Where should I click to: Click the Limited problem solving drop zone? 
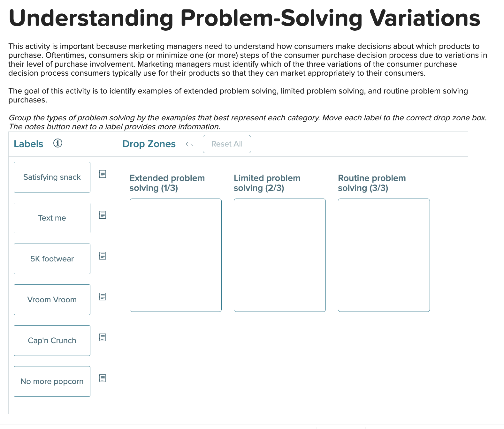pos(279,255)
